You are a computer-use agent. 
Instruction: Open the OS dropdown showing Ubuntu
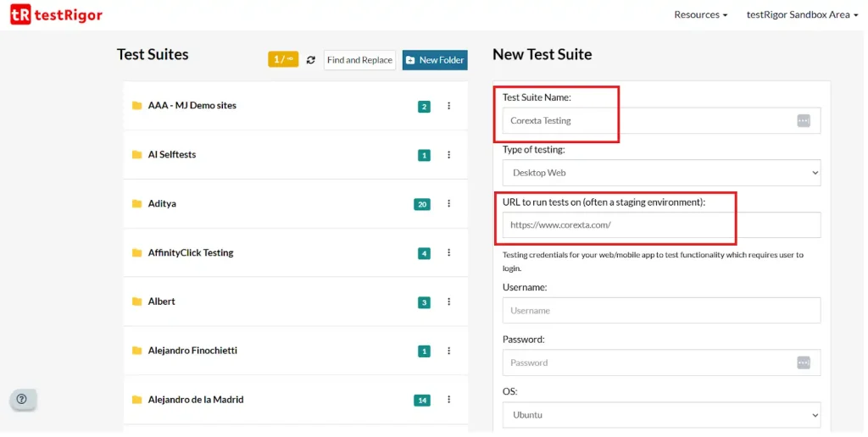click(x=661, y=415)
